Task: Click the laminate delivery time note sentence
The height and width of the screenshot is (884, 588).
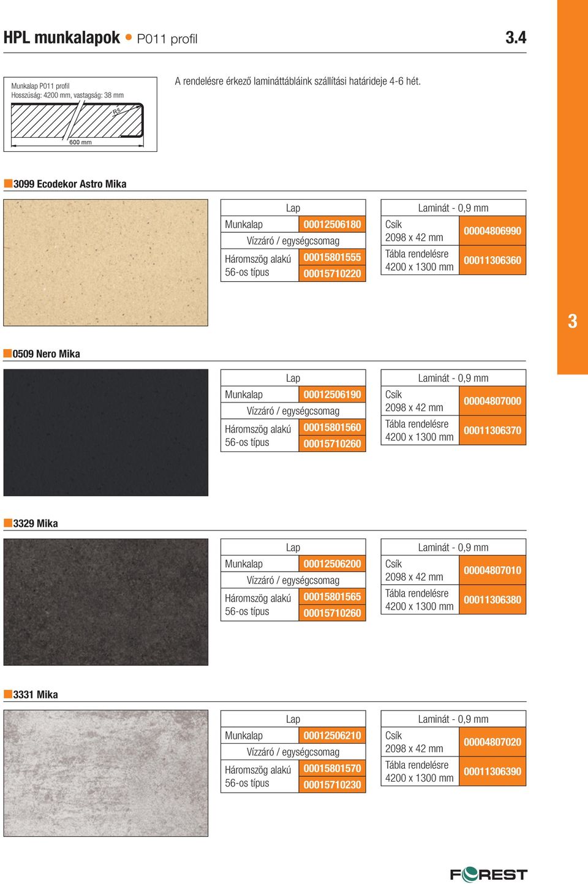Action: pos(298,81)
